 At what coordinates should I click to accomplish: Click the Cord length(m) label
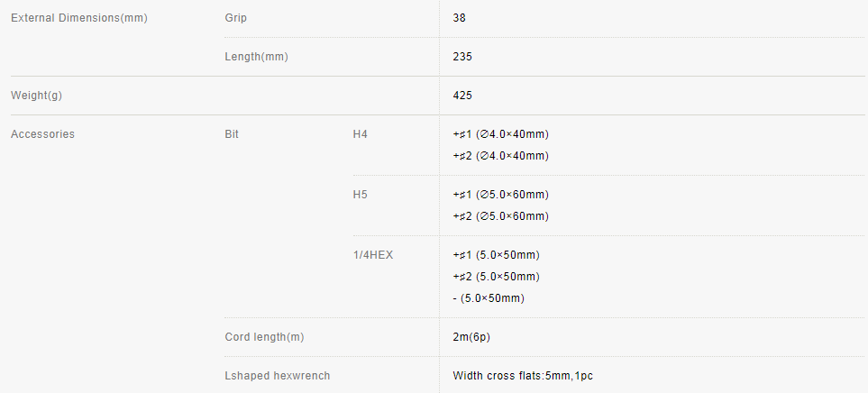tap(265, 336)
